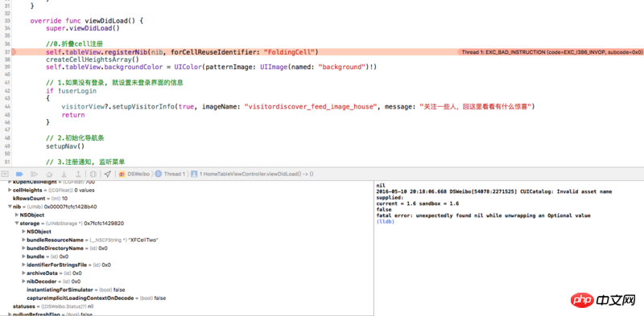Expand the cellHeights variable

pos(10,191)
